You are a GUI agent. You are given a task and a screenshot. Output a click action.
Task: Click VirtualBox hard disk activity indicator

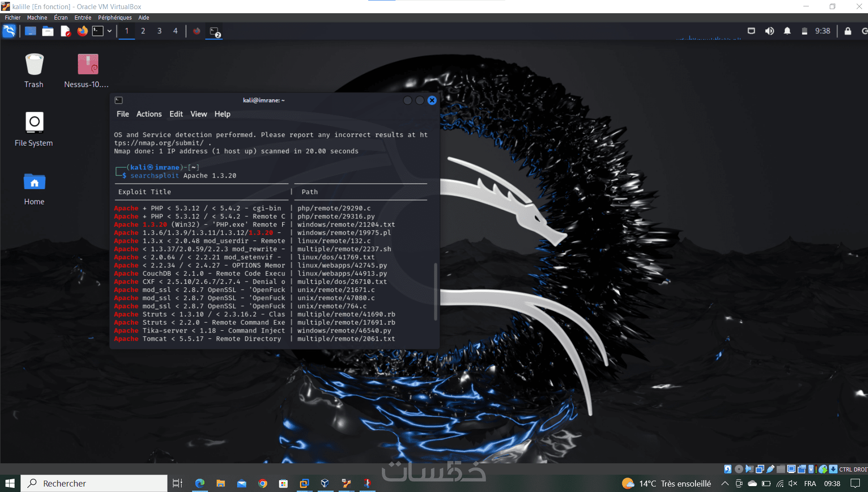pyautogui.click(x=728, y=469)
